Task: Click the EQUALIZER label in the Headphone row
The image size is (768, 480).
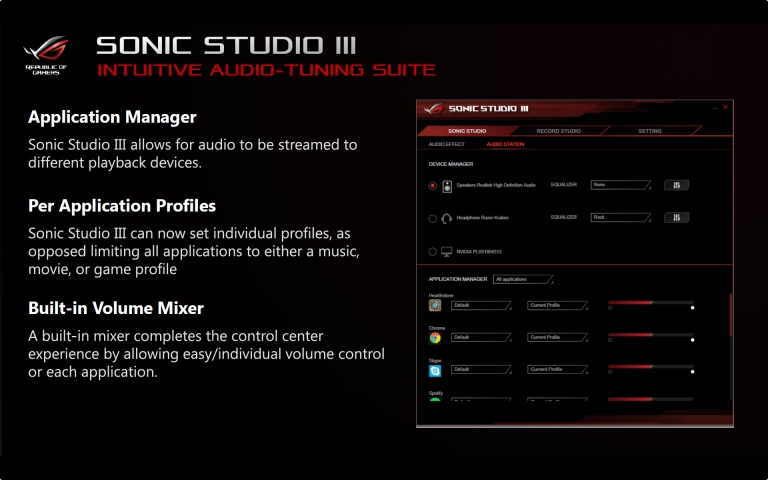Action: click(x=564, y=217)
